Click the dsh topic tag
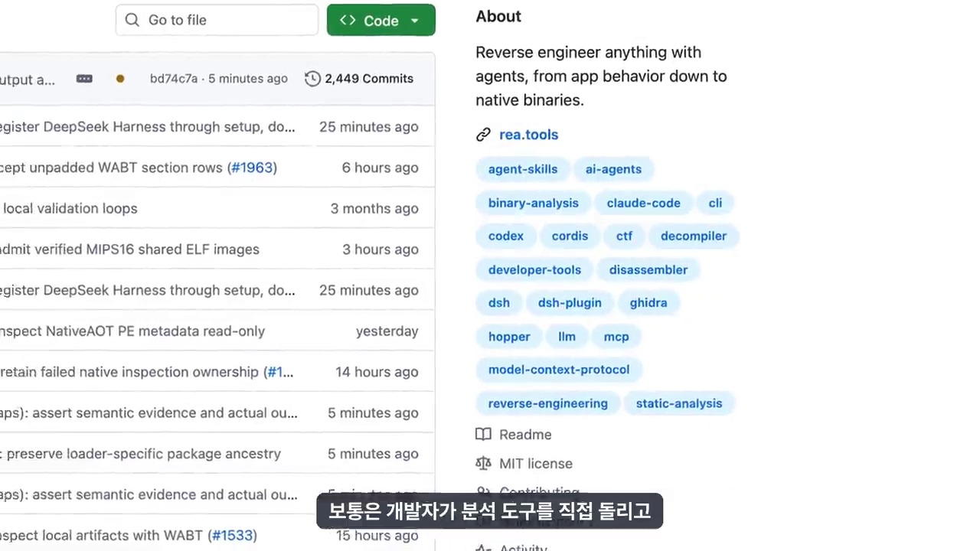Viewport: 980px width, 551px height. pyautogui.click(x=499, y=303)
